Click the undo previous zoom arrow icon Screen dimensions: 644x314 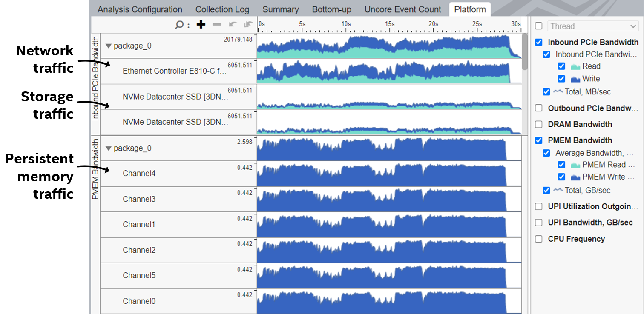tap(233, 25)
